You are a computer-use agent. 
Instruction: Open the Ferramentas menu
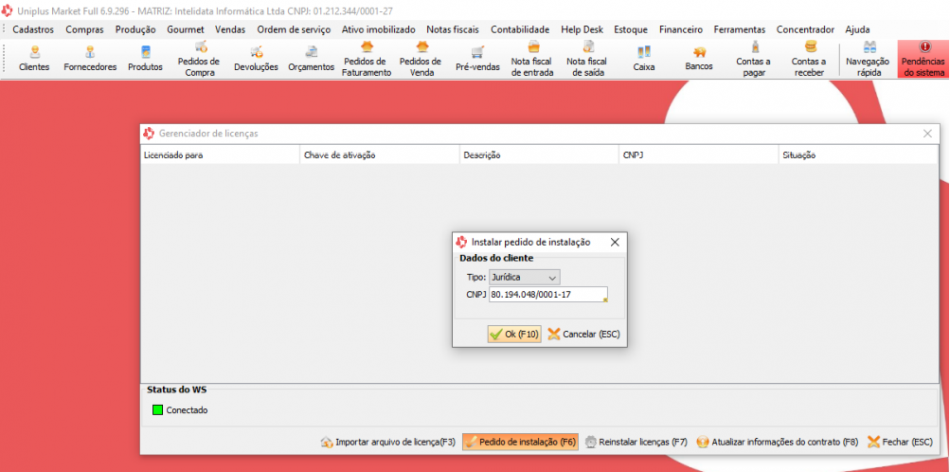(x=739, y=29)
